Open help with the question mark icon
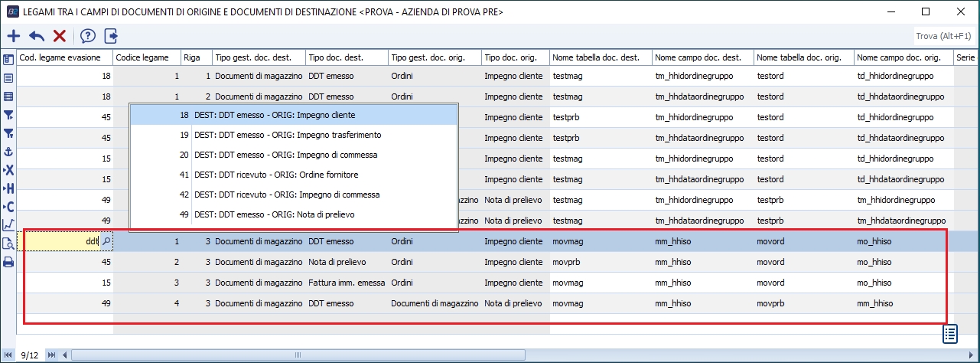980x363 pixels. [x=87, y=36]
